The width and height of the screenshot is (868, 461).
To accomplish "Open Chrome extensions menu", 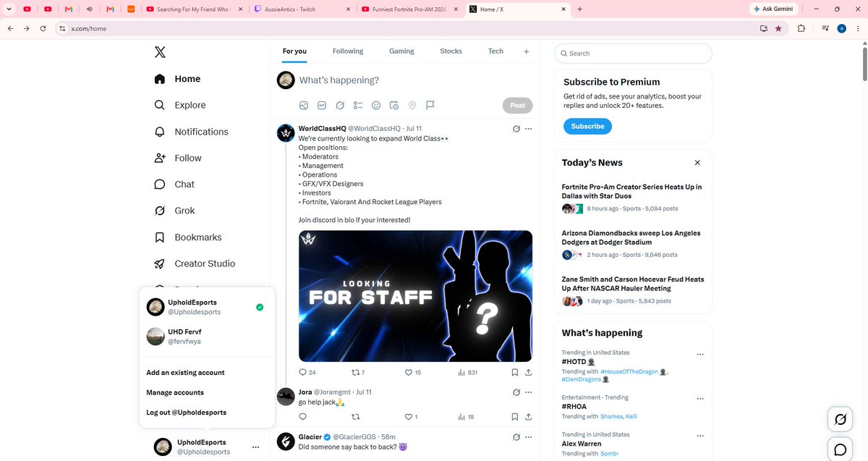I will [801, 28].
